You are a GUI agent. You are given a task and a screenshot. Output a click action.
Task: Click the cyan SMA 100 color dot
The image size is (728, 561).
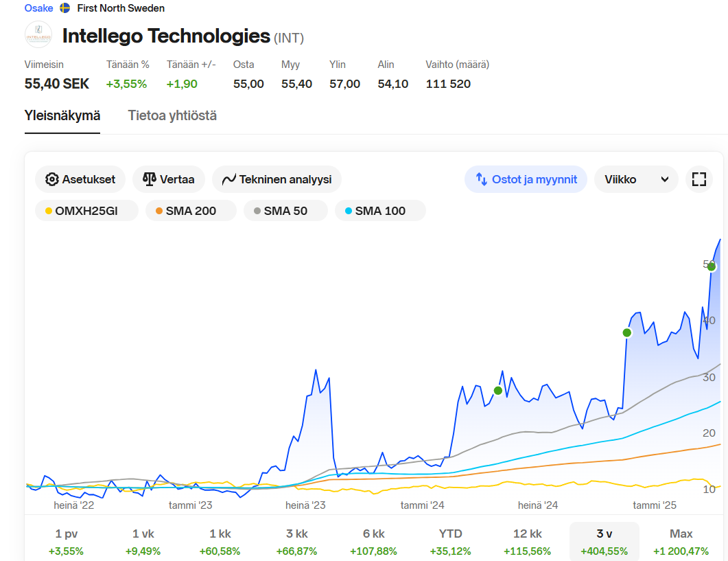348,211
